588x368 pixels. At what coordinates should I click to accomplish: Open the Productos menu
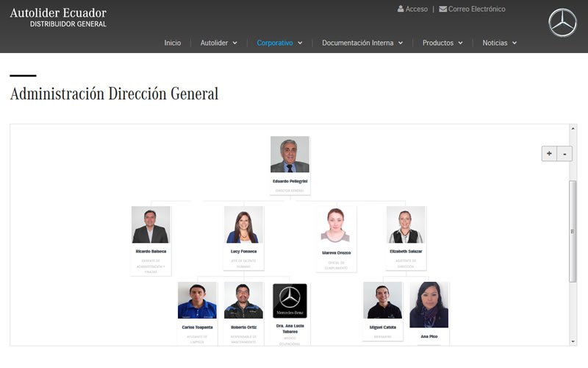tap(442, 43)
